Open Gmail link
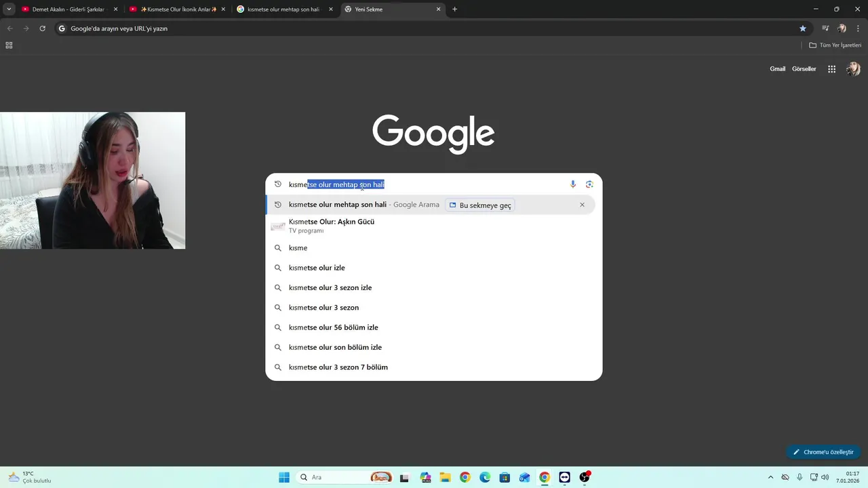Image resolution: width=868 pixels, height=488 pixels. pos(777,69)
